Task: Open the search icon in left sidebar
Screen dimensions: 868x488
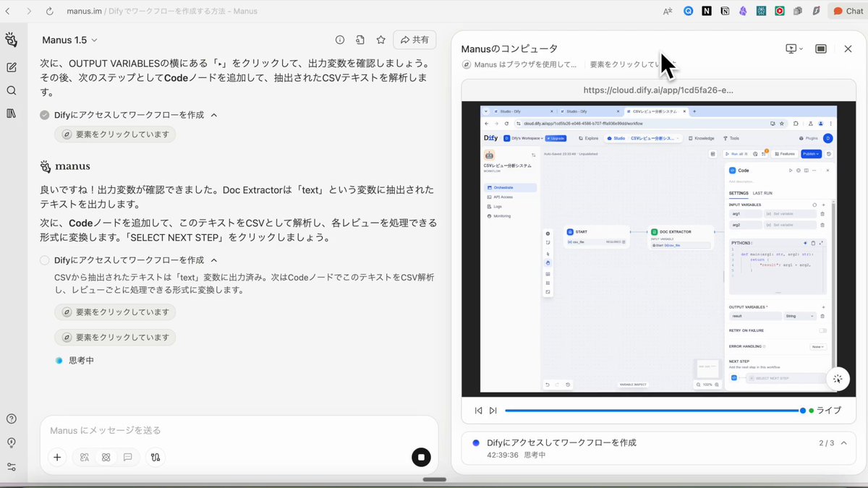Action: click(x=12, y=90)
